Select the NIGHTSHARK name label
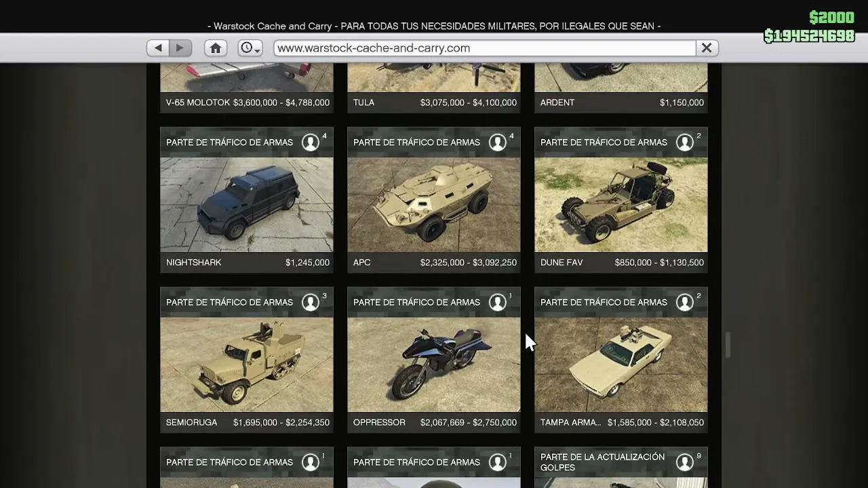The height and width of the screenshot is (488, 868). click(194, 262)
